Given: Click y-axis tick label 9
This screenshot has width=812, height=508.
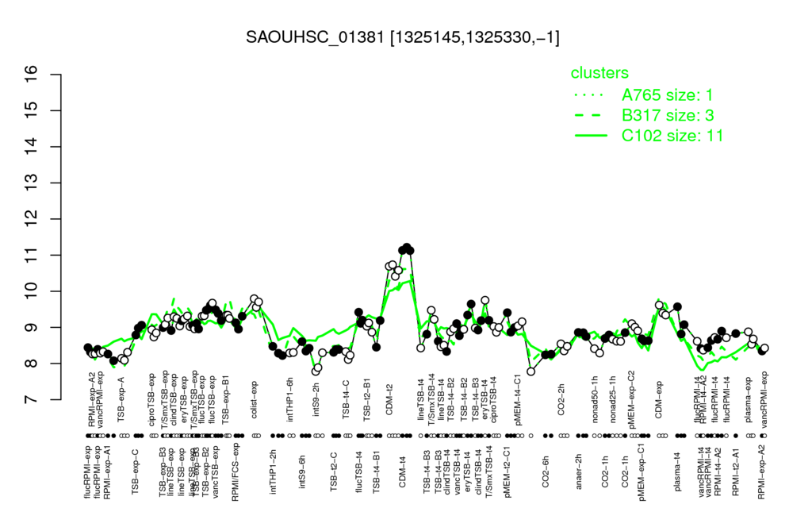Looking at the screenshot, I should click(32, 327).
